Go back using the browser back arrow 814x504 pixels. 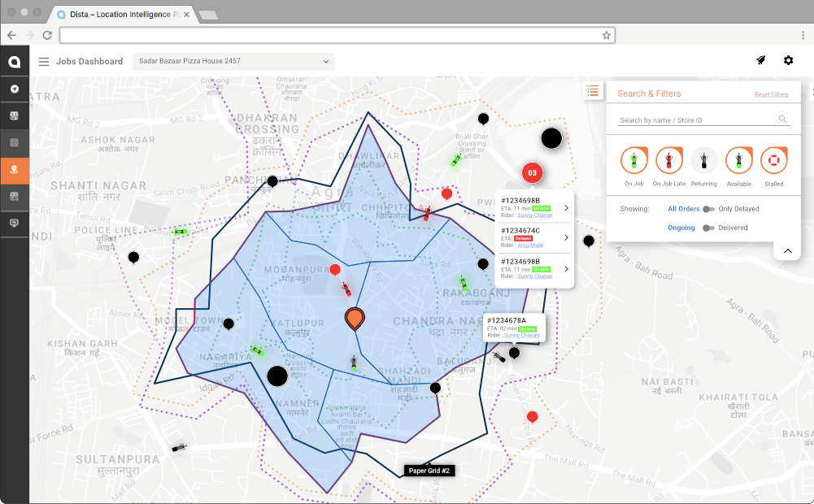(12, 35)
